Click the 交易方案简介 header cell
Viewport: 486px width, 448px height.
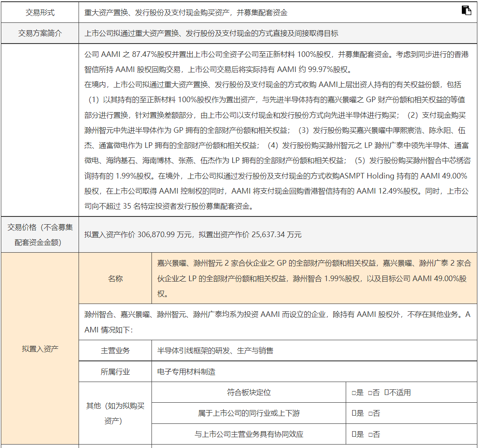40,33
